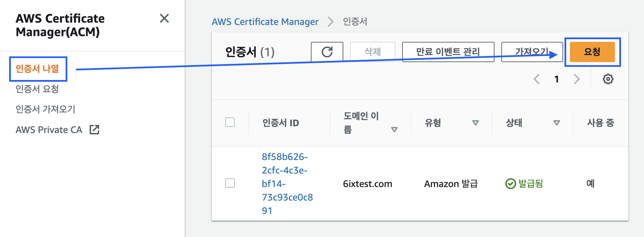The width and height of the screenshot is (644, 237).
Task: Click the 인증서 breadcrumb text
Action: click(355, 22)
